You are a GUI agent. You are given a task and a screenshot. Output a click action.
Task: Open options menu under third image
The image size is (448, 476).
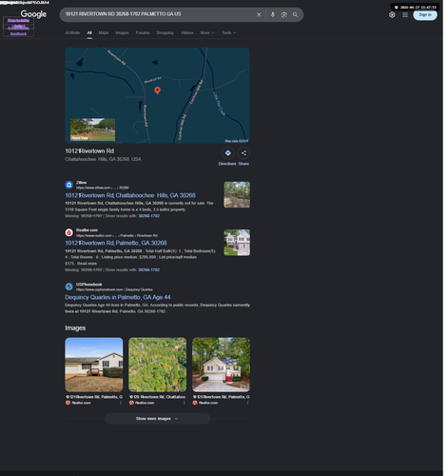pyautogui.click(x=247, y=403)
